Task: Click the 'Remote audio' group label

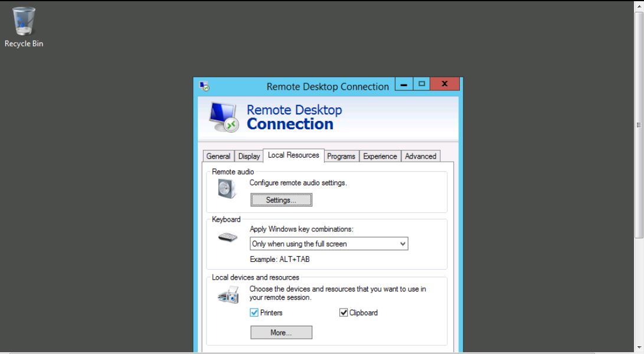Action: (233, 172)
